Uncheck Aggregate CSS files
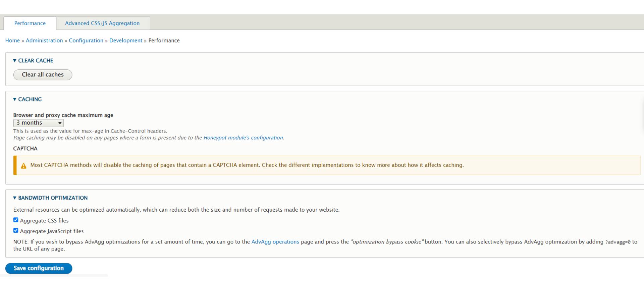Image resolution: width=644 pixels, height=291 pixels. [x=16, y=220]
